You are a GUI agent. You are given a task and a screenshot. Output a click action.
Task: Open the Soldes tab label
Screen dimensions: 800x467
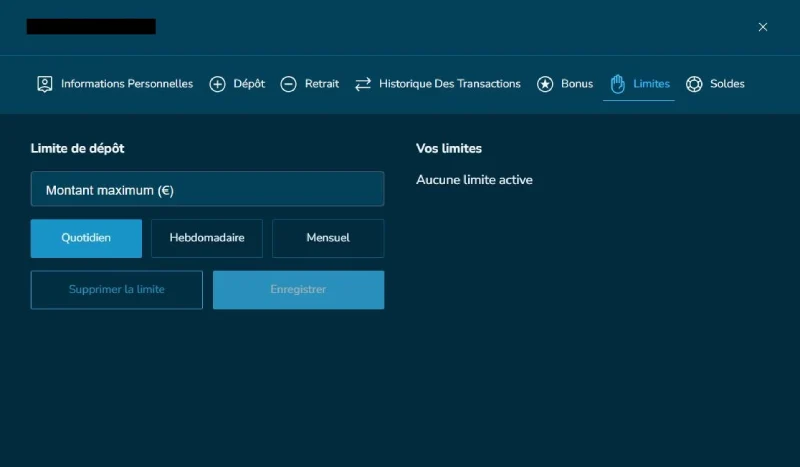727,84
